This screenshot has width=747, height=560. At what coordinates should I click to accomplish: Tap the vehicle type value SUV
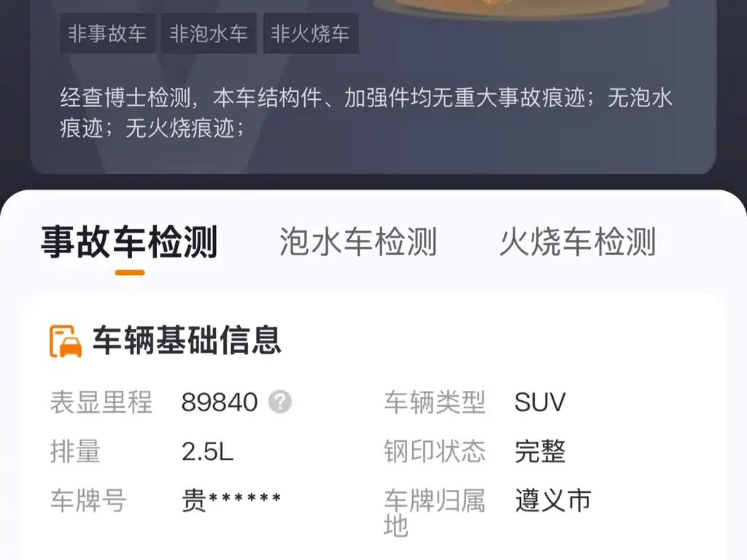pos(541,402)
